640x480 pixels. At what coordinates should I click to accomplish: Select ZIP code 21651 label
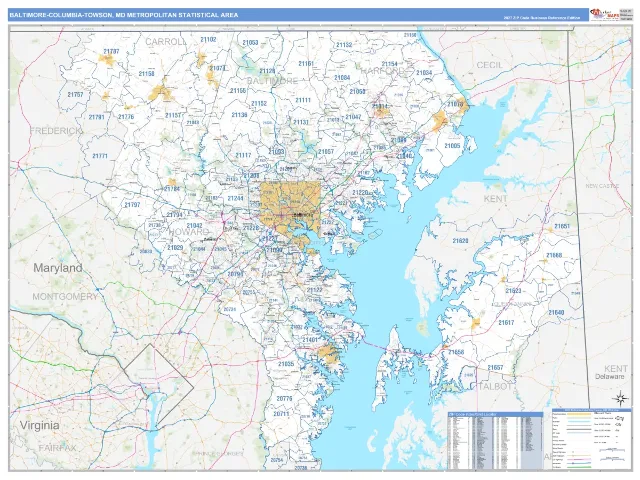[x=562, y=226]
